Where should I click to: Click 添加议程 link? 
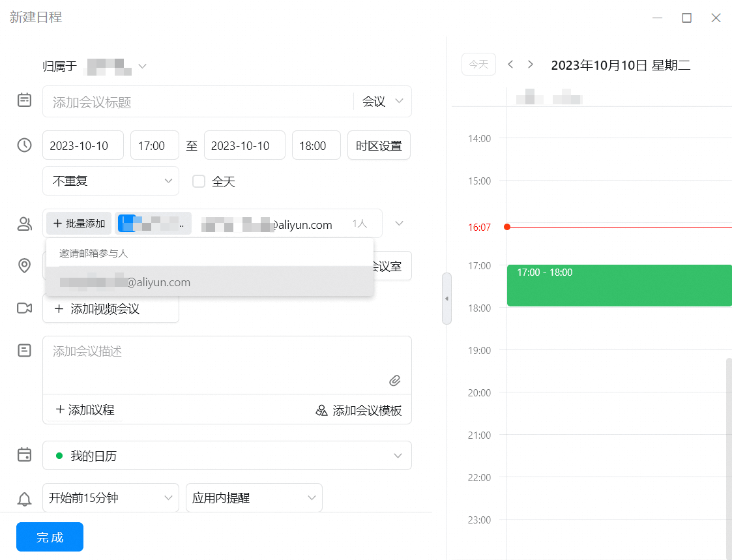85,409
